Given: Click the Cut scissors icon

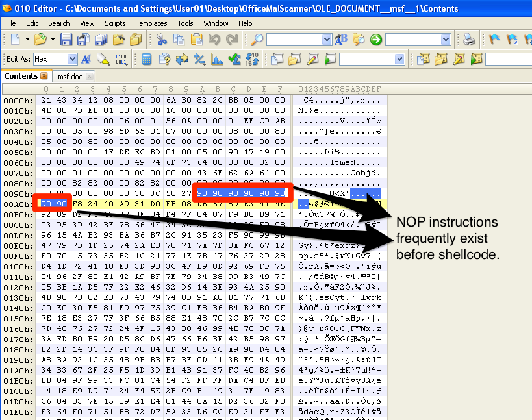Looking at the screenshot, I should pos(160,40).
